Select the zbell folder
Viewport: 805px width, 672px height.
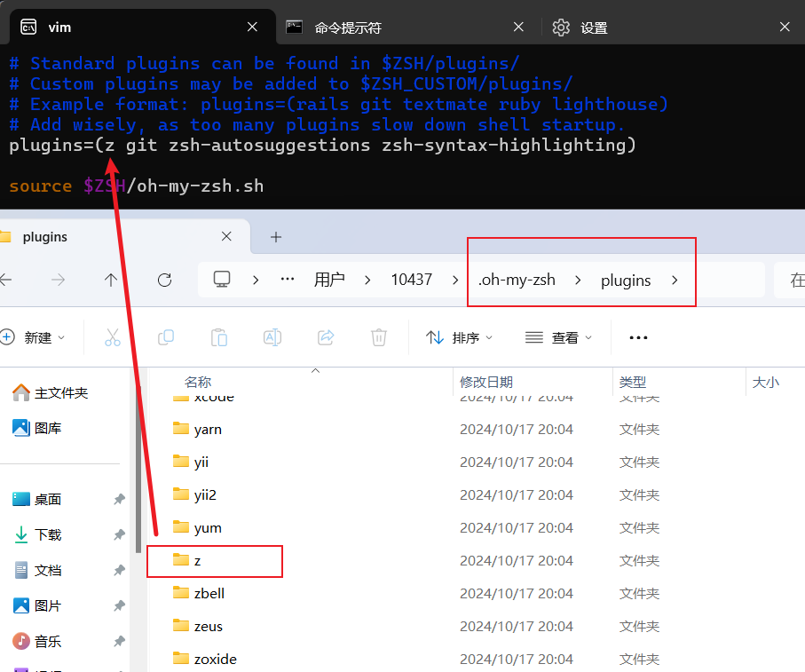point(199,593)
